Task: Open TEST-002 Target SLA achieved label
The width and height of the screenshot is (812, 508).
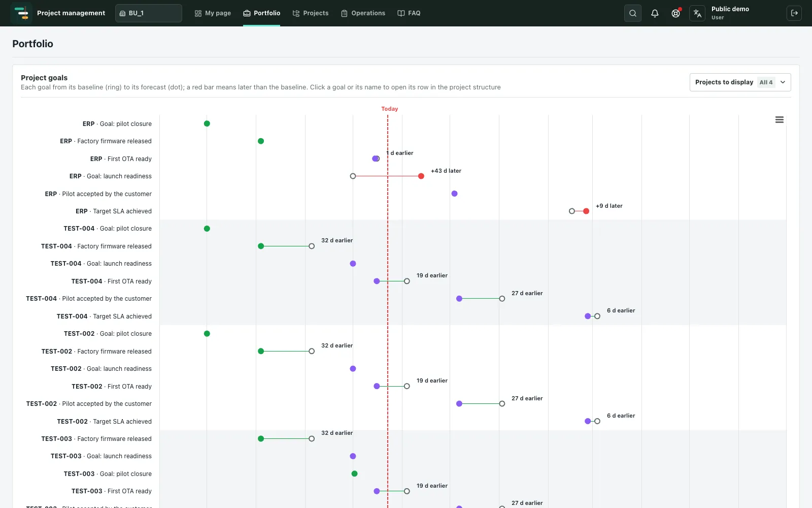Action: (104, 422)
